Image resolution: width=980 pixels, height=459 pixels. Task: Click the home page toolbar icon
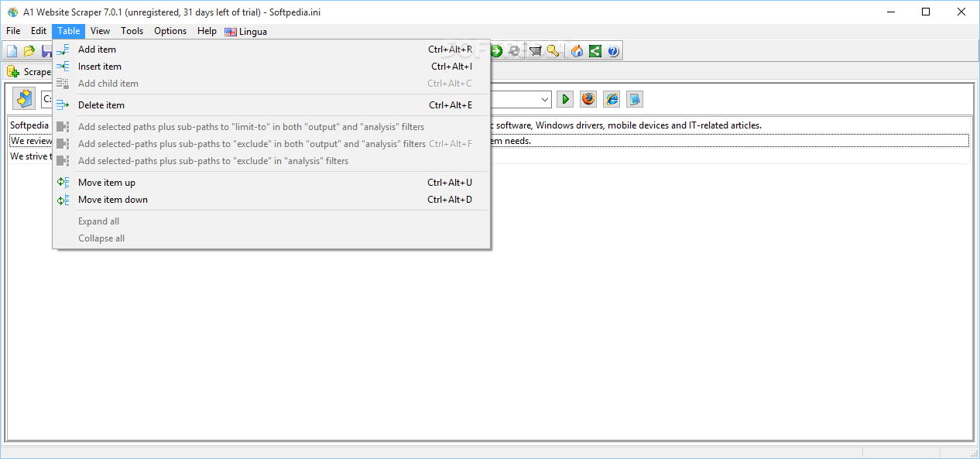pos(577,51)
